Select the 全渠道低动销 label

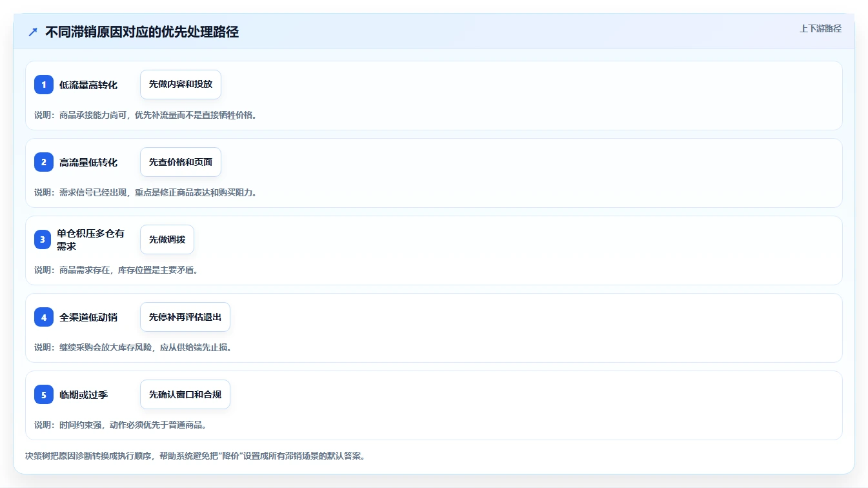coord(88,318)
